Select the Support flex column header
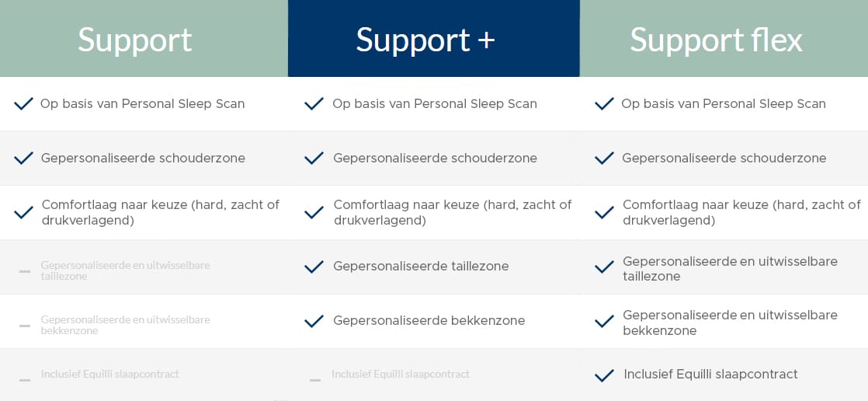 click(716, 40)
